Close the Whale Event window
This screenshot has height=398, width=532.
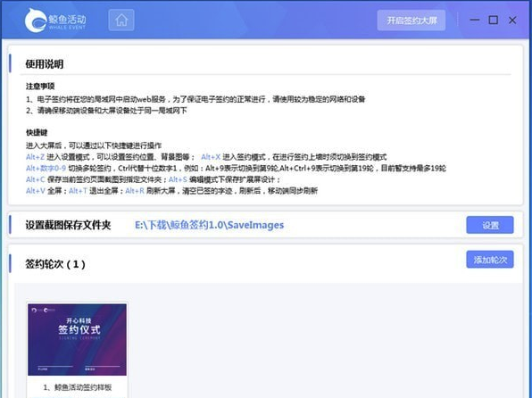512,20
